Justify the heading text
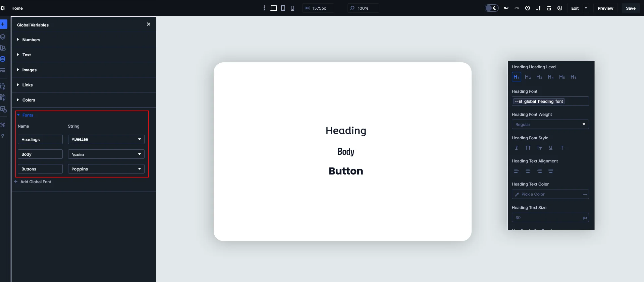The width and height of the screenshot is (644, 282). pos(551,171)
